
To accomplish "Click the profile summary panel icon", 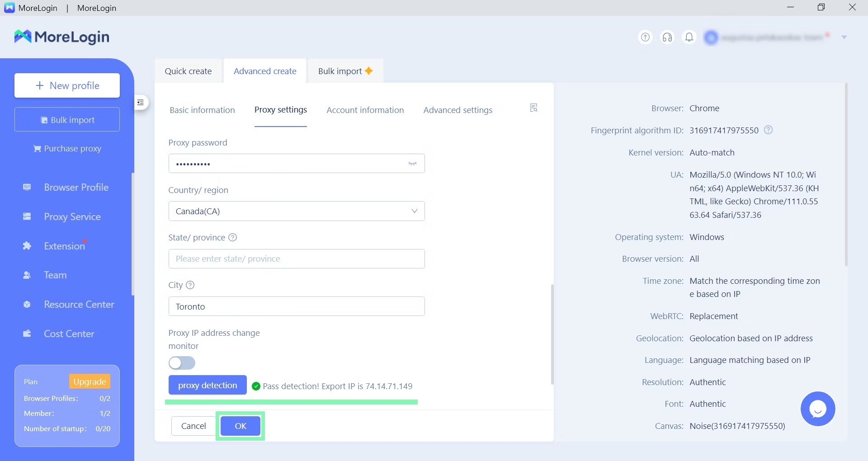I will coord(533,108).
